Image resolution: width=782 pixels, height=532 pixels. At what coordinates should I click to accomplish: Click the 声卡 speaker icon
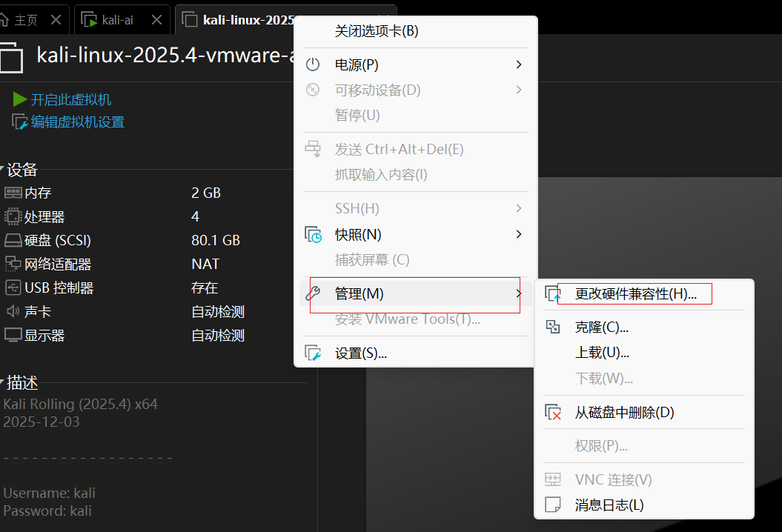13,312
